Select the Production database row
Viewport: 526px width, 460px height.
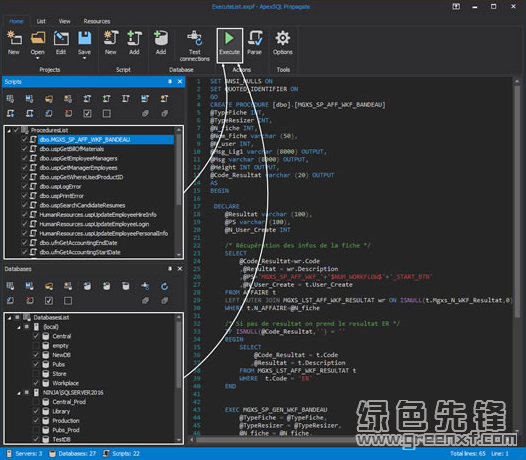66,420
